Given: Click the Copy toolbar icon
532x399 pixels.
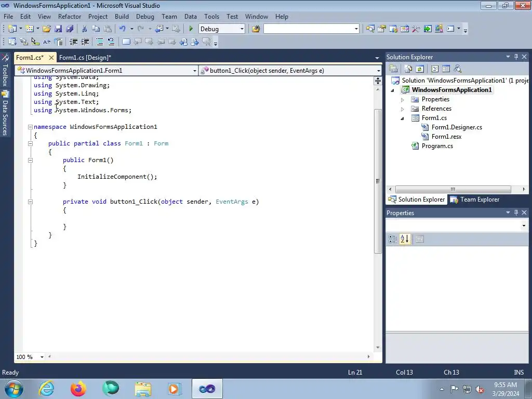Looking at the screenshot, I should (x=96, y=29).
